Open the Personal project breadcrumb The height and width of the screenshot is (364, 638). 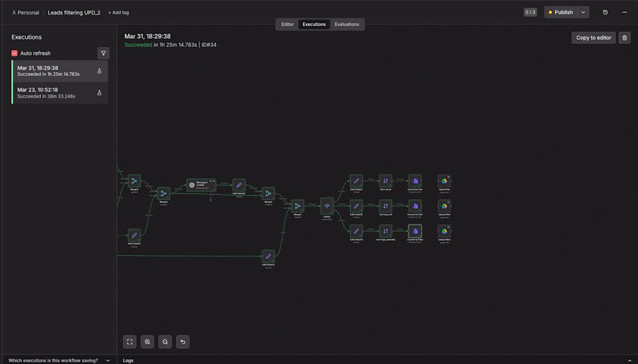click(25, 13)
